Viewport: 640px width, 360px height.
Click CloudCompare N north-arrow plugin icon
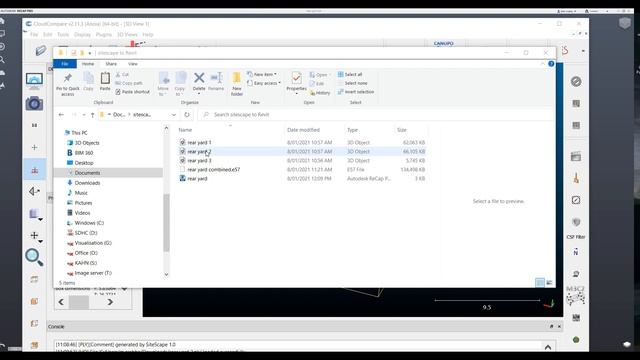click(x=576, y=253)
